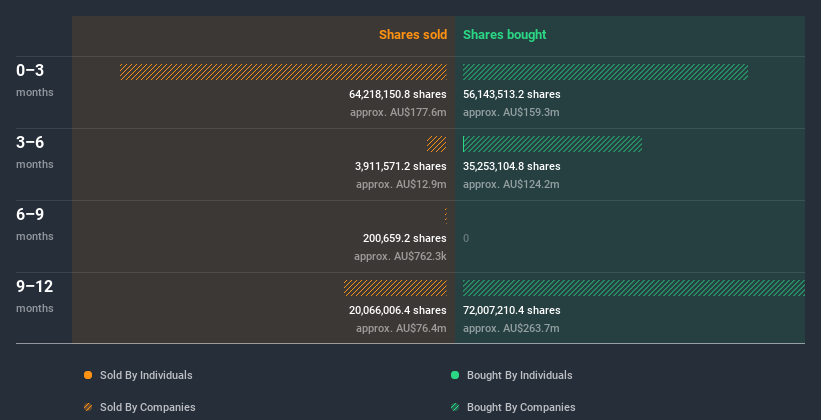Click the 0–3 months orange sold bar
Image resolution: width=821 pixels, height=420 pixels.
pos(283,72)
